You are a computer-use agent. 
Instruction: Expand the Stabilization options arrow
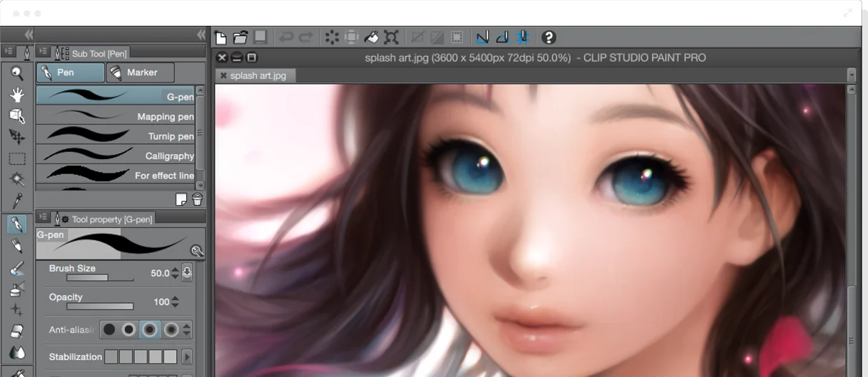[x=187, y=357]
